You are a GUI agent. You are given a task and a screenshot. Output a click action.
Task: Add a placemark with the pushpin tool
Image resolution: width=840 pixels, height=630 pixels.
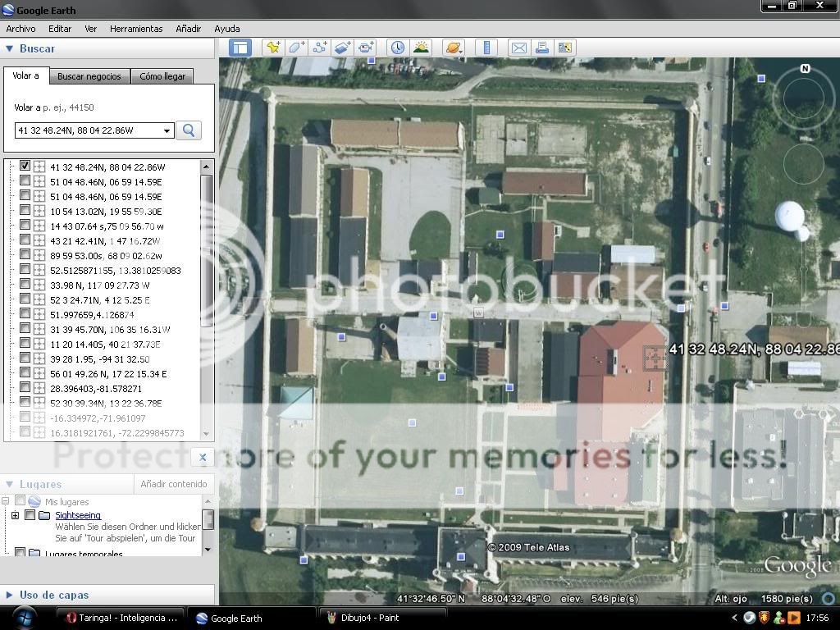pyautogui.click(x=273, y=48)
